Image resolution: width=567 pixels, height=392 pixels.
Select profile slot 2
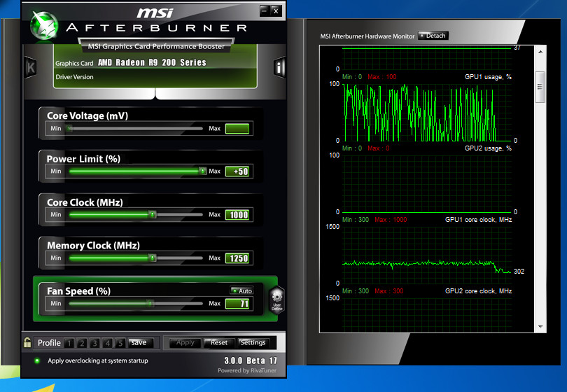pyautogui.click(x=82, y=343)
